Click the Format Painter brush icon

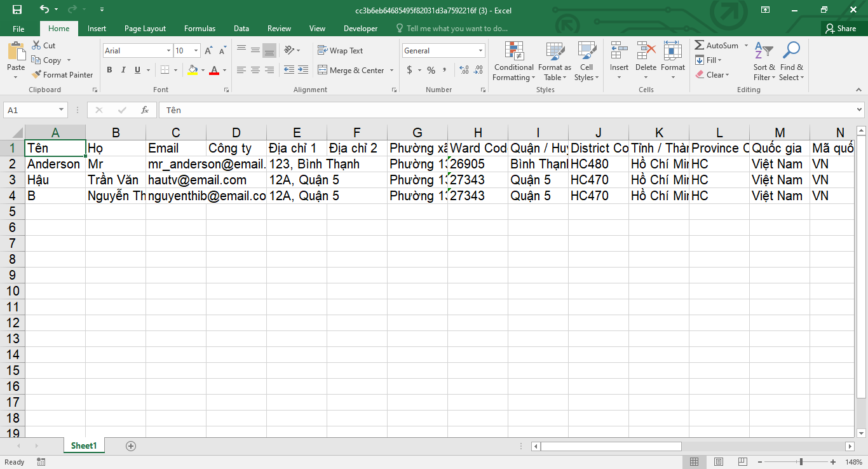(37, 75)
